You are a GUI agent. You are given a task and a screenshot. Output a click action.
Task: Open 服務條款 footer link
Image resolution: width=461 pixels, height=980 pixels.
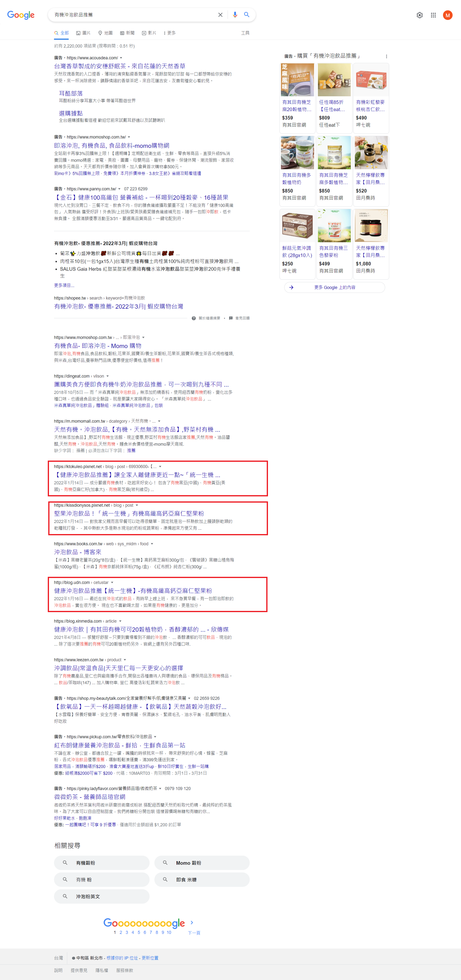click(x=125, y=970)
